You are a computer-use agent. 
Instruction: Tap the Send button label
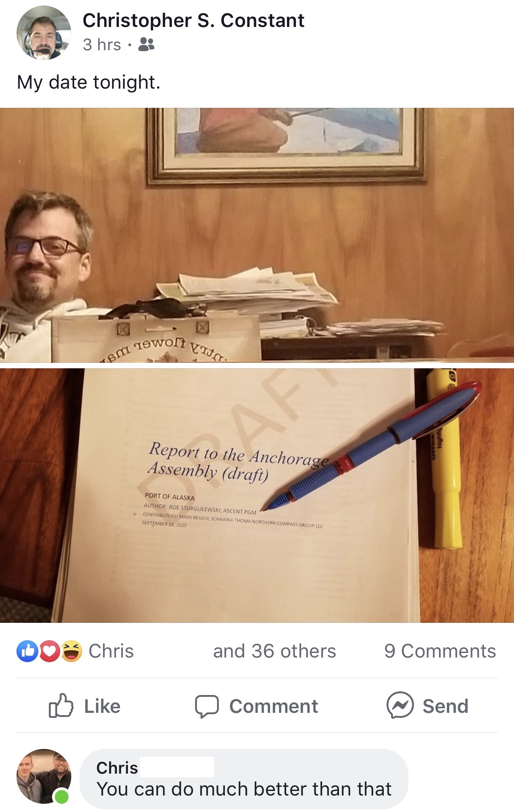(x=445, y=706)
